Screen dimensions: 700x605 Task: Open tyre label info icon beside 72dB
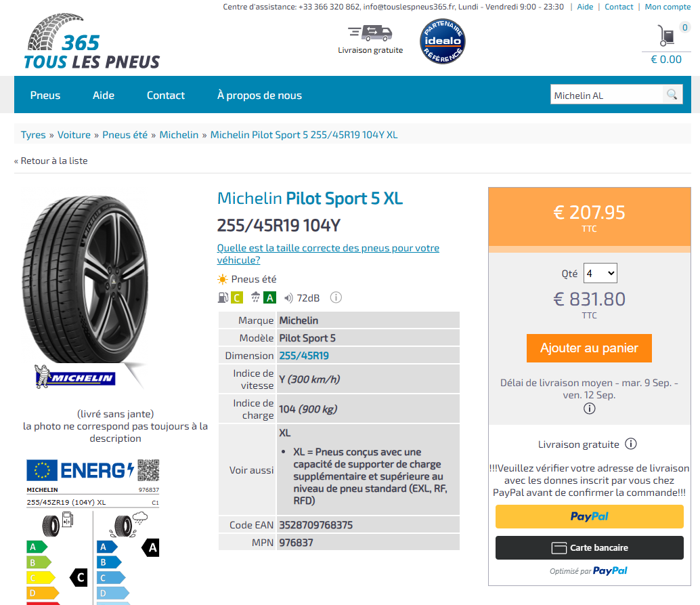(336, 297)
